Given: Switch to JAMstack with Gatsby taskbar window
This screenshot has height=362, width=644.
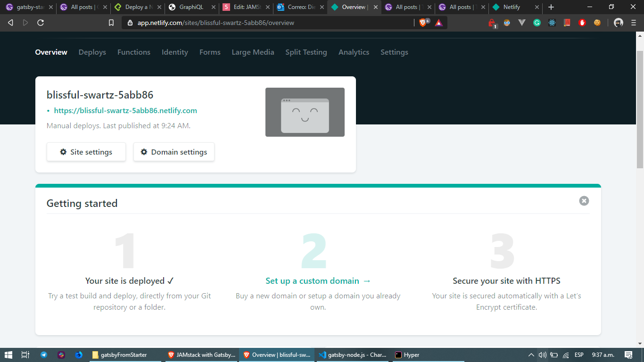Looking at the screenshot, I should coord(201,355).
